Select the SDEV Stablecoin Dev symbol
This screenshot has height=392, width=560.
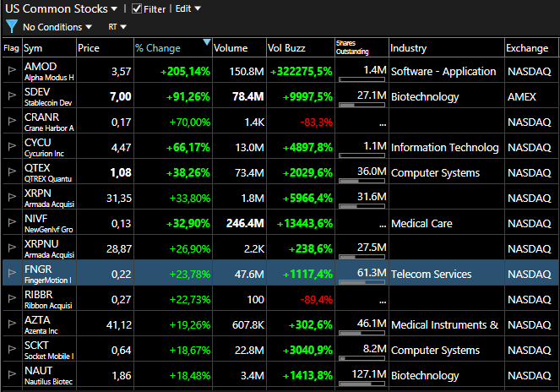[x=49, y=96]
